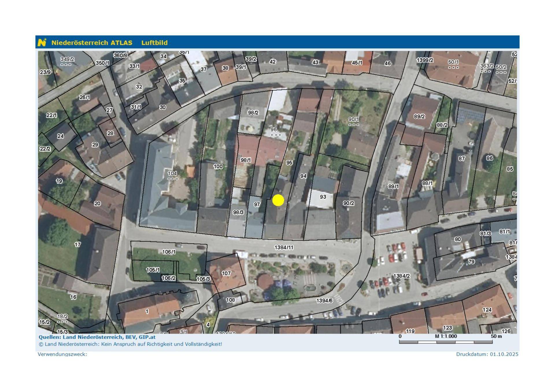Click the Quellen source credits text

point(97,337)
